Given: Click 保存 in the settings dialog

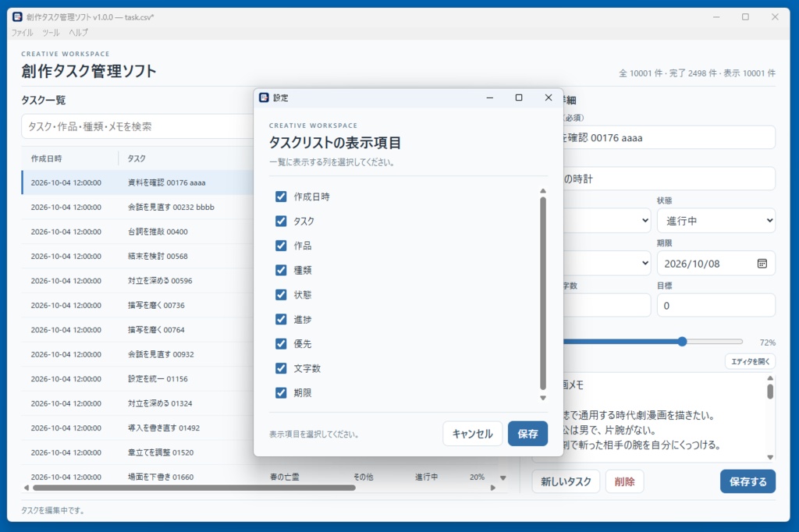Looking at the screenshot, I should [x=527, y=434].
